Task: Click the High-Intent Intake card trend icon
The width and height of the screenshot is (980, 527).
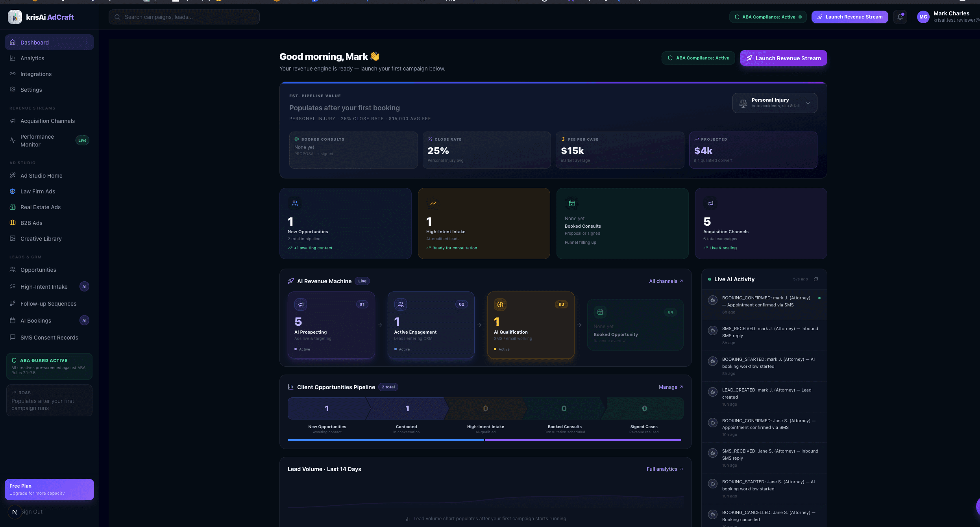Action: click(x=433, y=203)
